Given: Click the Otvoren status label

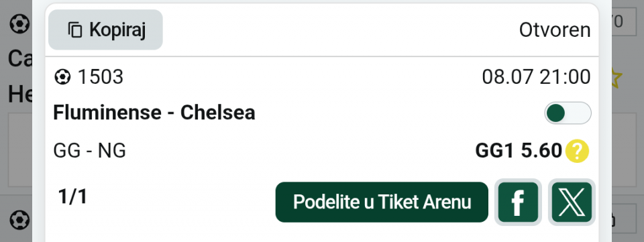Looking at the screenshot, I should coord(555,30).
